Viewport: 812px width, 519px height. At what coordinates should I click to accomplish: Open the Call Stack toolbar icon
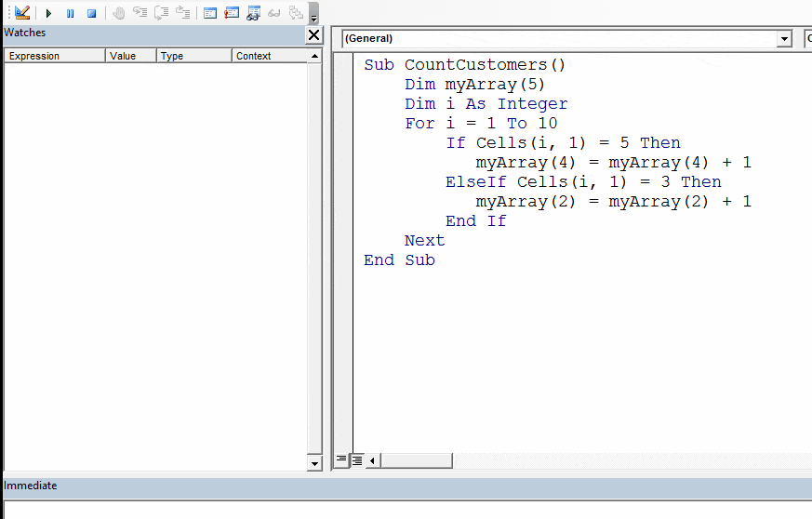pyautogui.click(x=296, y=13)
